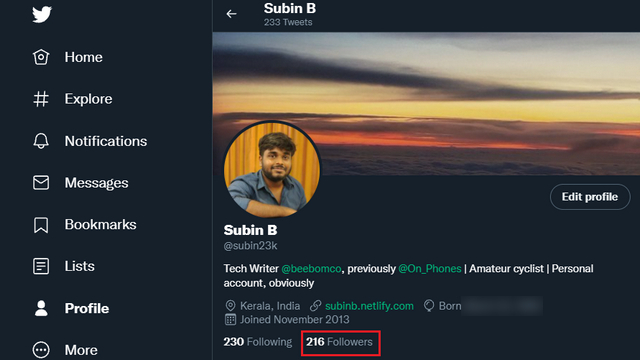Select the Explore menu label
Viewport: 640px width, 360px height.
click(88, 99)
